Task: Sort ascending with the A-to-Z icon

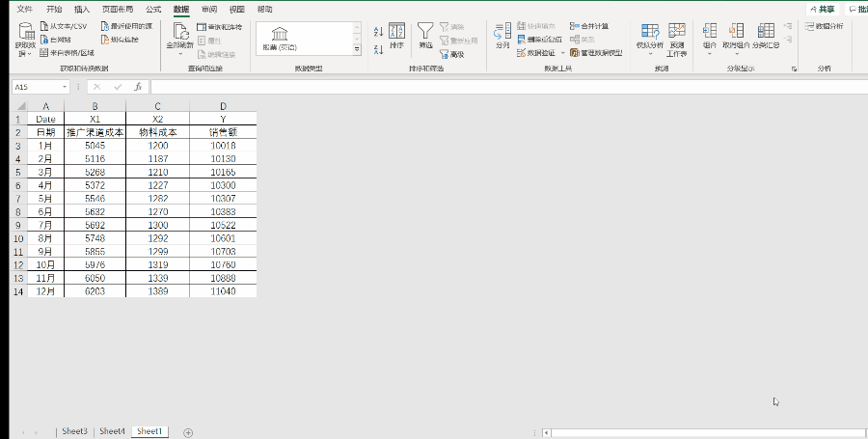Action: click(x=379, y=32)
